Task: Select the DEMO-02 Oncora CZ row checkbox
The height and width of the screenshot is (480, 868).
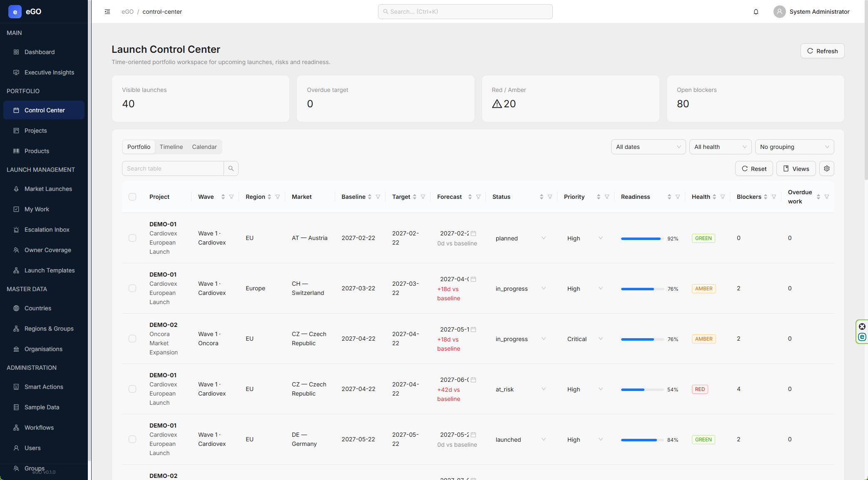Action: [132, 339]
